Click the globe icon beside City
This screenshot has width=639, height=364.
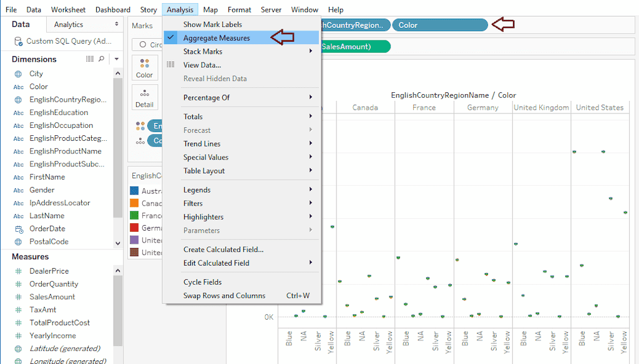[x=18, y=74]
